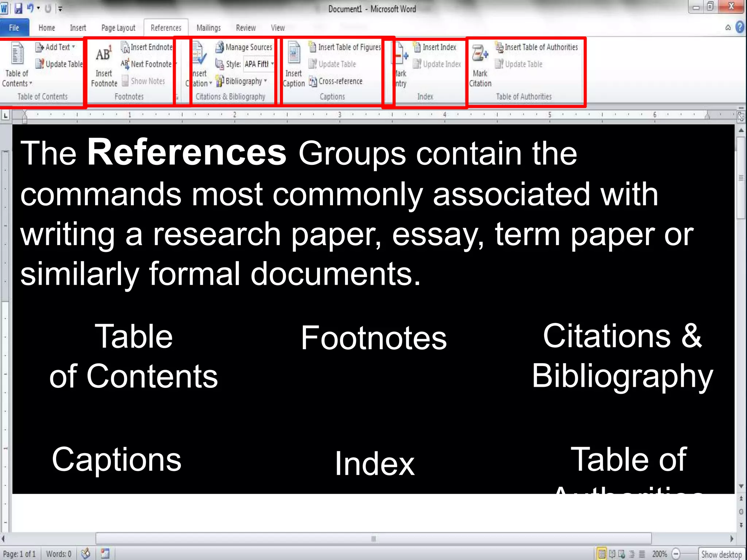Click the horizontal scrollbar right arrow
The width and height of the screenshot is (747, 560).
[732, 538]
